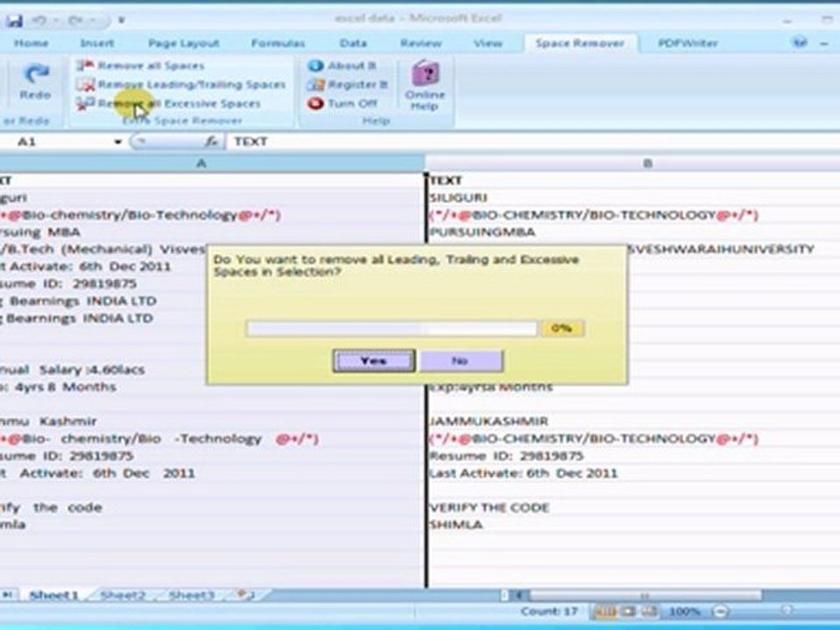The width and height of the screenshot is (840, 630).
Task: Click the Excel Help icon beside PDFWriter tab
Action: tap(800, 42)
